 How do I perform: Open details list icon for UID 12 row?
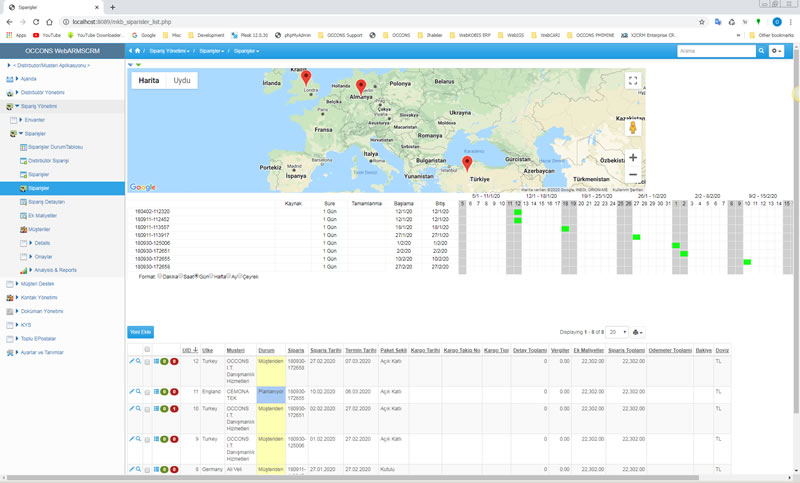click(157, 361)
